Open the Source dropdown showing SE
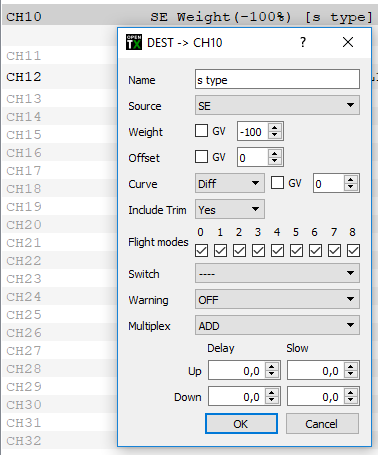 [x=277, y=105]
